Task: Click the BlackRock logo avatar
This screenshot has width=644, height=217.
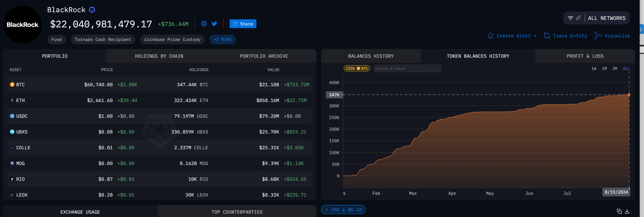Action: 23,24
